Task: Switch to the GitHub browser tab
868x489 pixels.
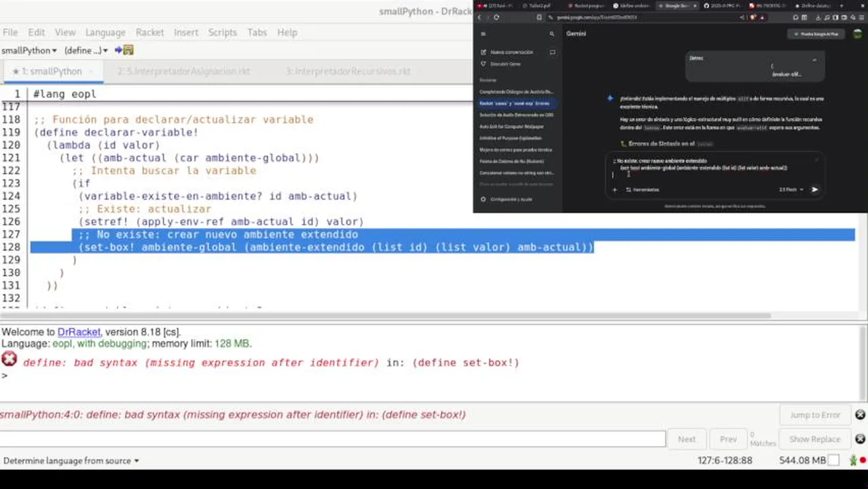Action: coord(722,5)
